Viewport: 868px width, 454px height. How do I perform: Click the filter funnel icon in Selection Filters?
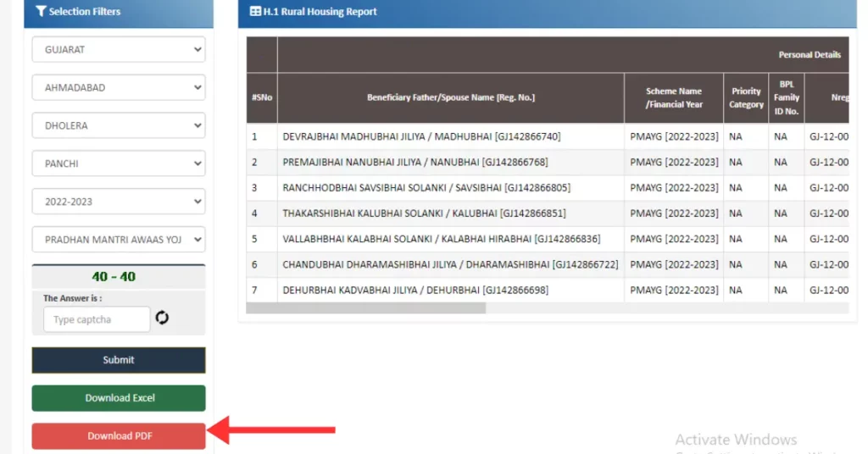point(41,12)
